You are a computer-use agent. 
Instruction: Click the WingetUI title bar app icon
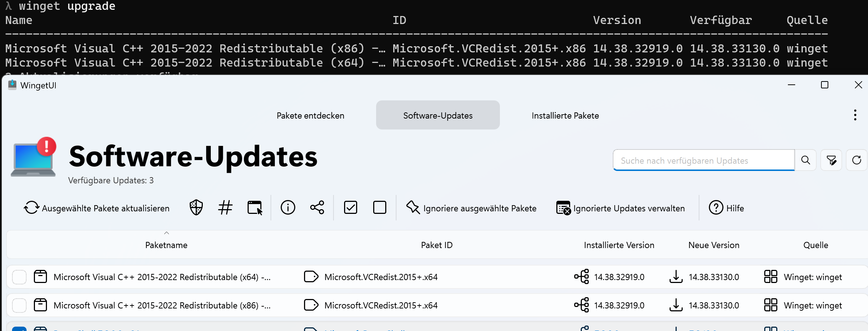point(12,85)
